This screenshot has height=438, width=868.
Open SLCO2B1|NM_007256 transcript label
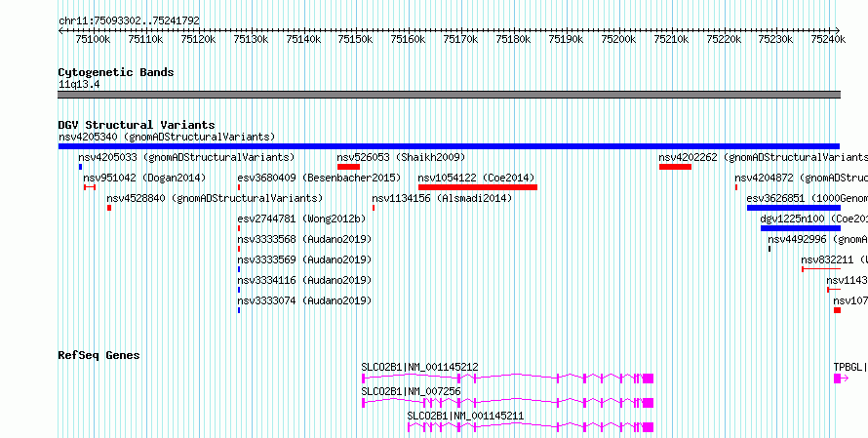pos(411,391)
